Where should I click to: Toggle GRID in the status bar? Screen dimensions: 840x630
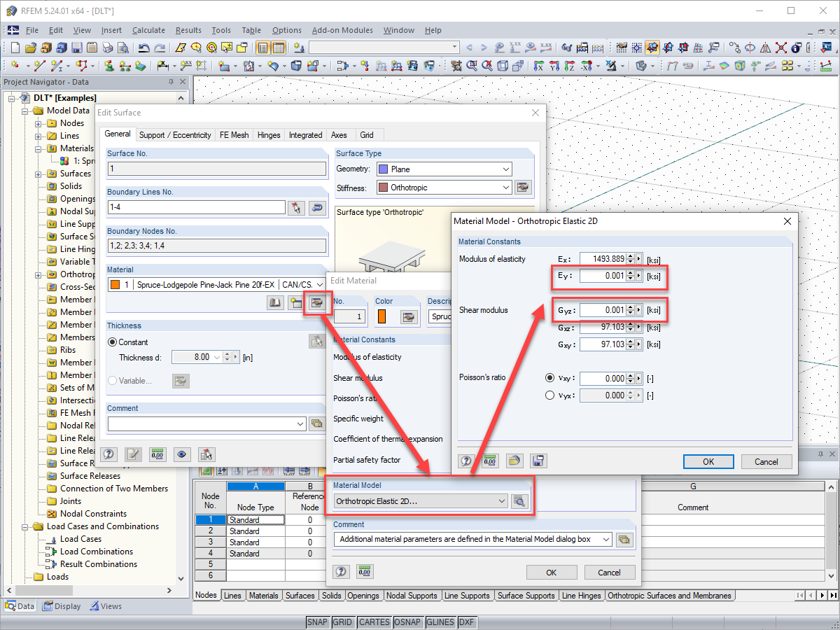click(343, 622)
